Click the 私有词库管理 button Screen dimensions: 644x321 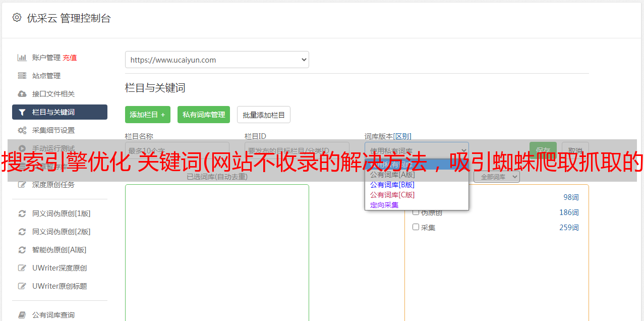tap(204, 115)
